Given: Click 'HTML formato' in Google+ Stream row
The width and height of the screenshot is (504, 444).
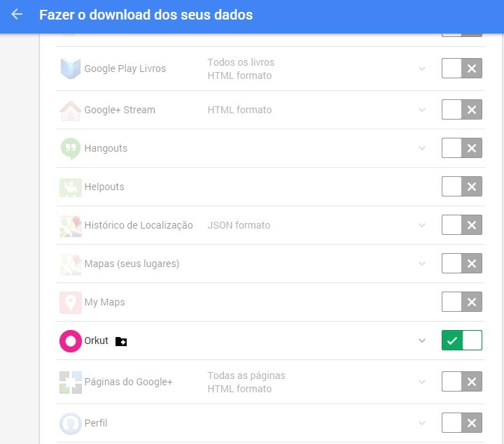Looking at the screenshot, I should (239, 110).
